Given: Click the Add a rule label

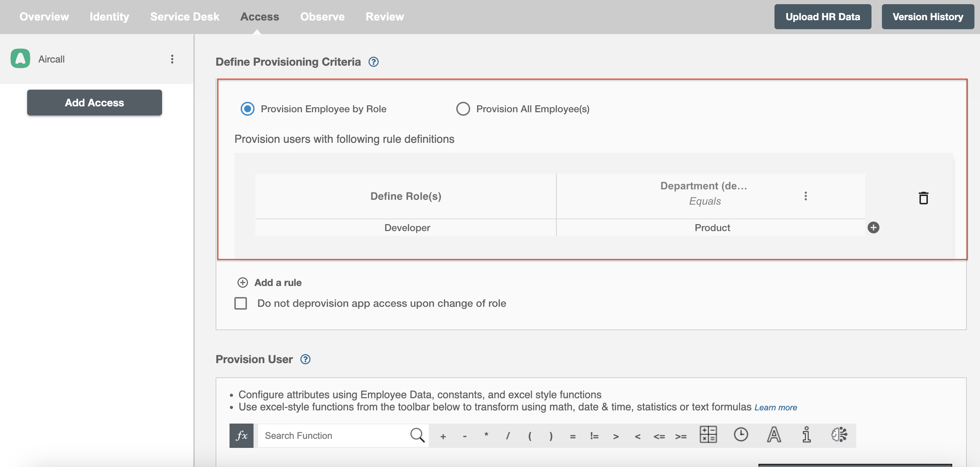Looking at the screenshot, I should 278,283.
